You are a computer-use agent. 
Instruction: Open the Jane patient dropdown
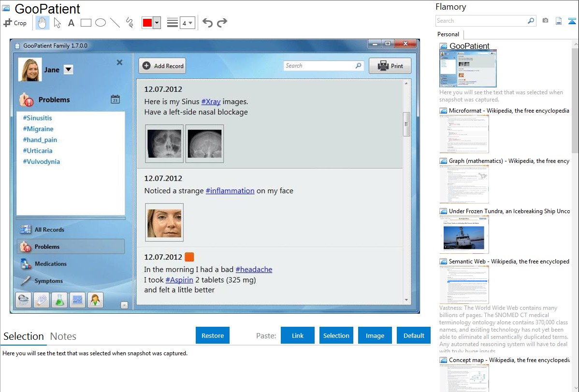[x=68, y=70]
